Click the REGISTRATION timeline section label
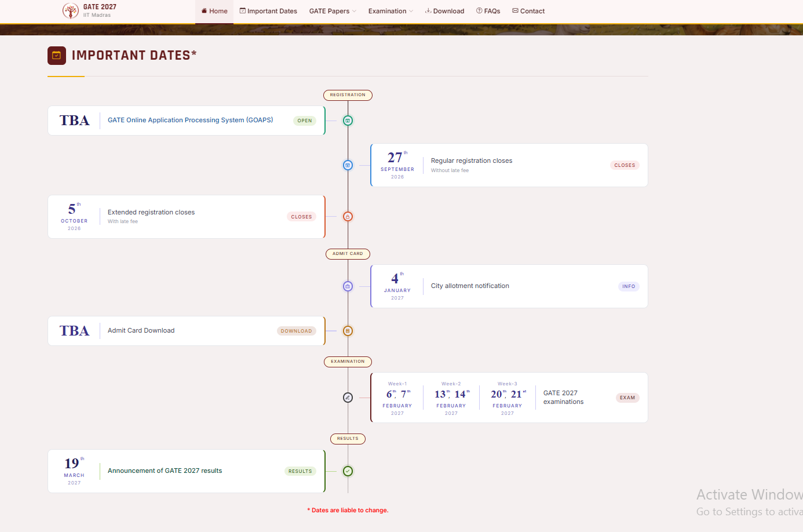Viewport: 803px width, 532px height. tap(348, 95)
